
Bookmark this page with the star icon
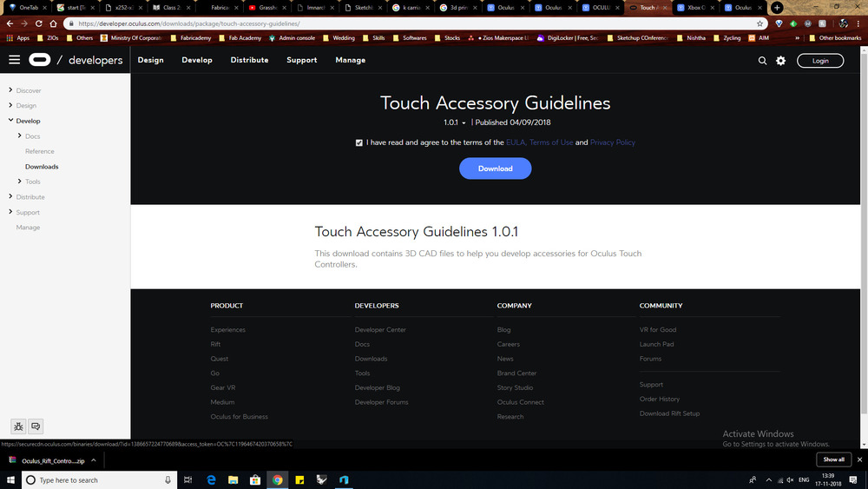pyautogui.click(x=760, y=23)
